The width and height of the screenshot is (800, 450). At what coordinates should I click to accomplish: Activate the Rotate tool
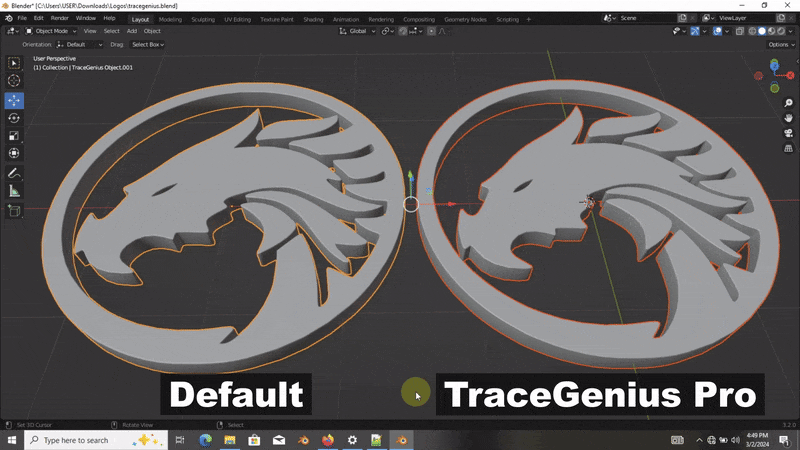[14, 117]
